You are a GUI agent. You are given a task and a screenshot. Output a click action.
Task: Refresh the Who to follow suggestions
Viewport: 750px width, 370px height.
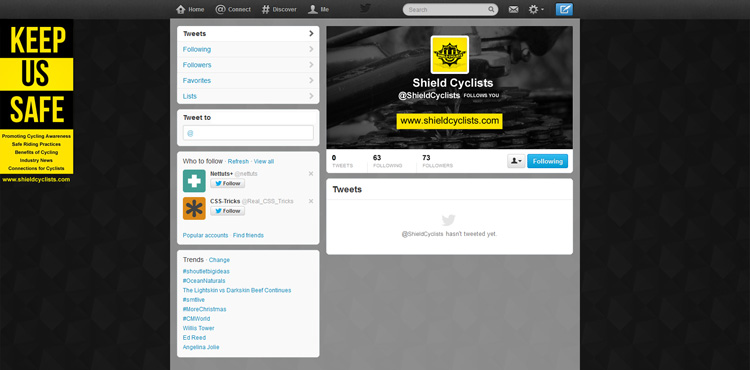pos(238,162)
